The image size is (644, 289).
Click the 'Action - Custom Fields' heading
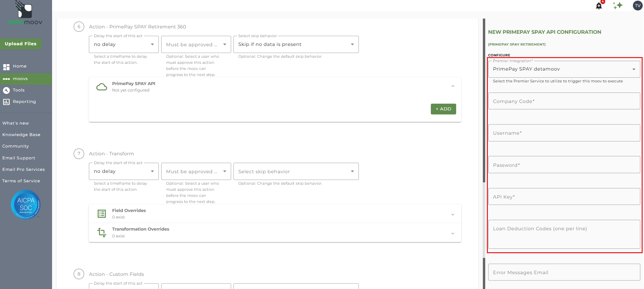pyautogui.click(x=117, y=274)
